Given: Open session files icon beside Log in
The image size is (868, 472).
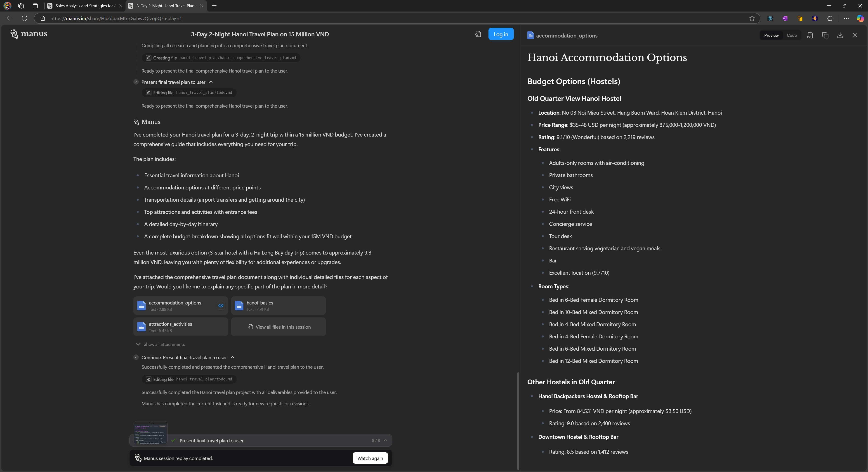Looking at the screenshot, I should 478,34.
